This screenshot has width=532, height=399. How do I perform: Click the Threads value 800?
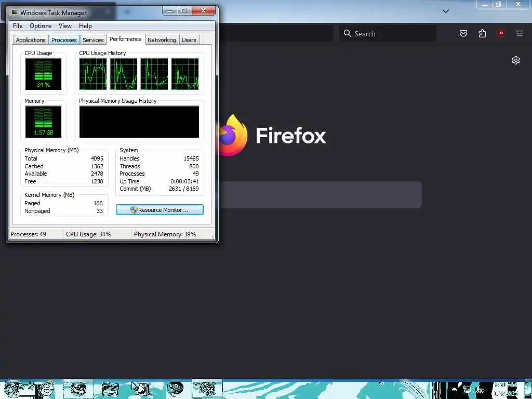[194, 166]
